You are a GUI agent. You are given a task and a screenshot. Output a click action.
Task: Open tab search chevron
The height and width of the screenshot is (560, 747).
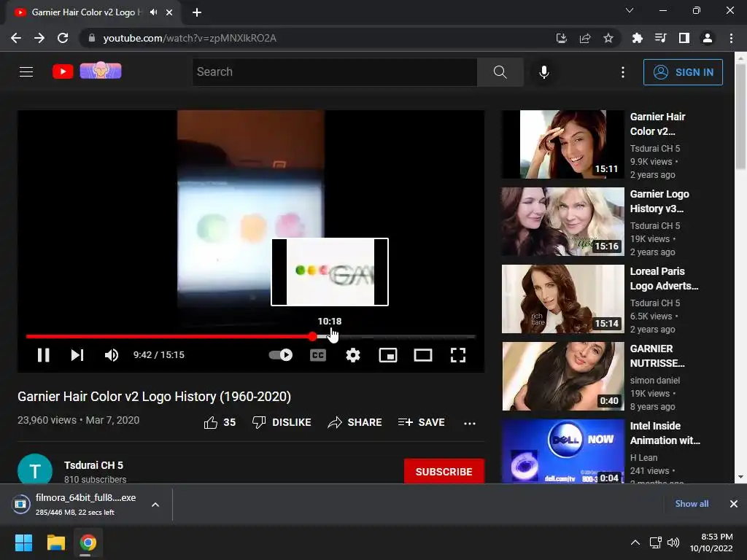point(630,10)
